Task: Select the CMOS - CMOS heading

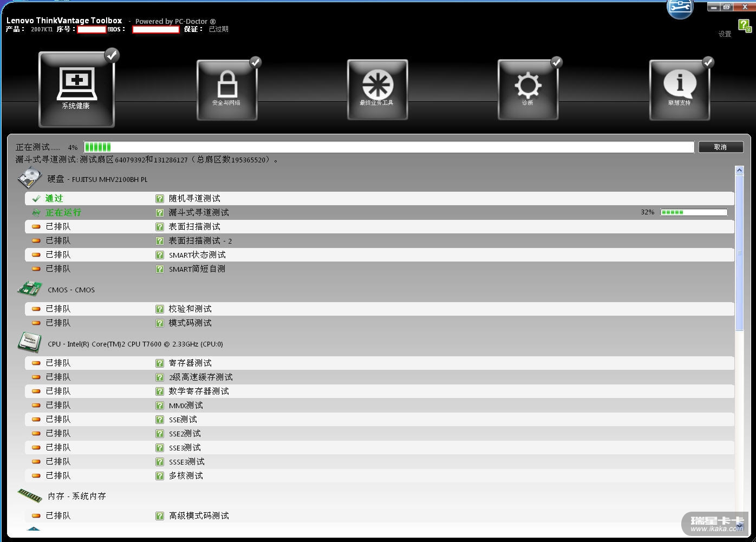Action: 71,290
